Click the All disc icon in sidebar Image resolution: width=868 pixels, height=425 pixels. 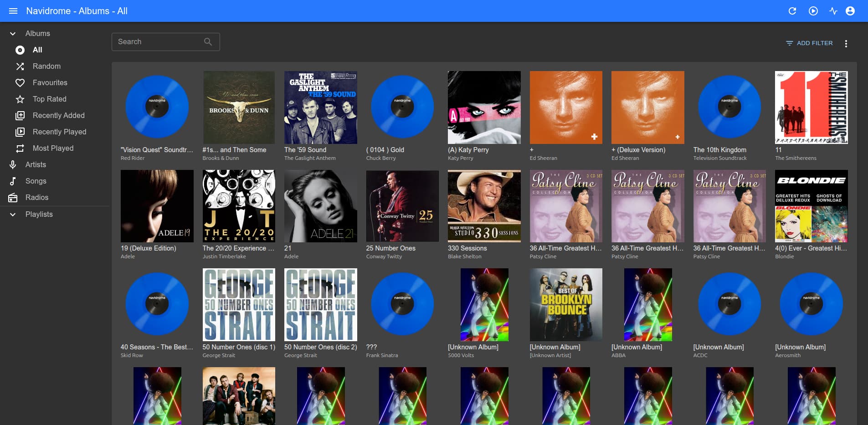[x=20, y=50]
